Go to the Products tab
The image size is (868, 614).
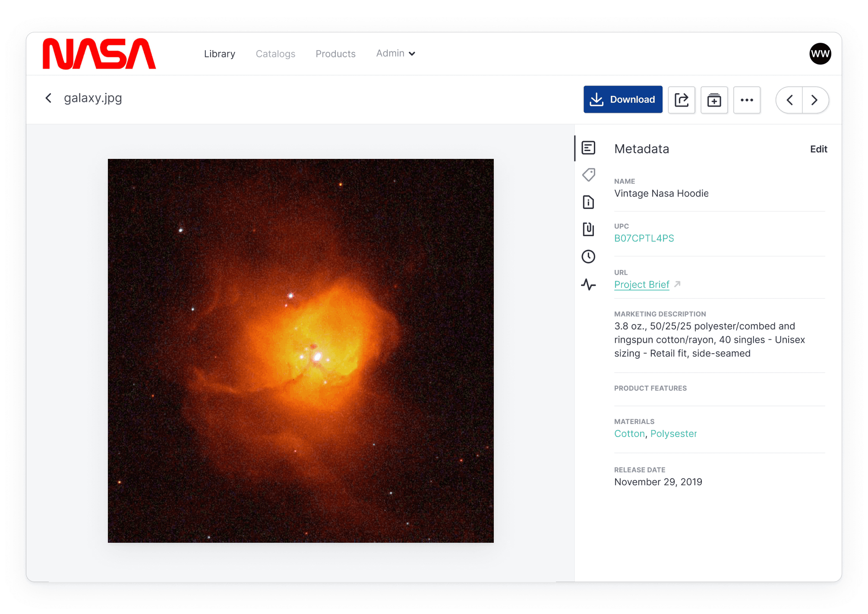tap(335, 54)
